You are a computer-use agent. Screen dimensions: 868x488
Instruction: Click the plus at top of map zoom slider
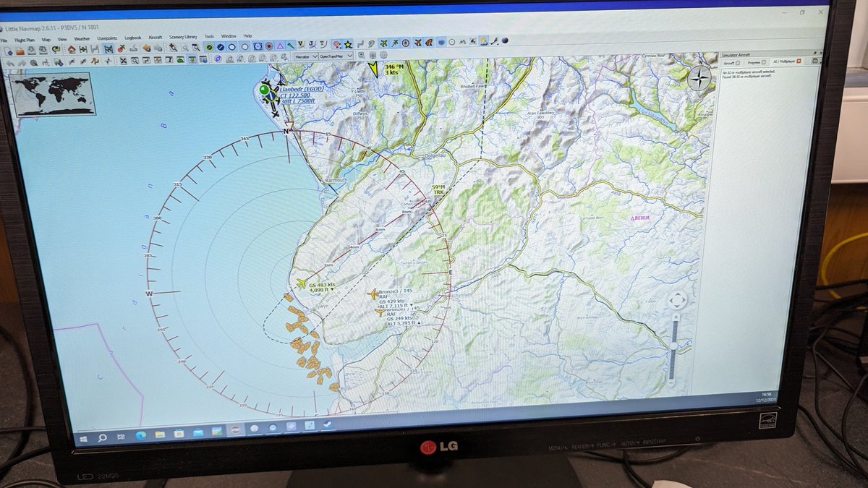point(676,317)
